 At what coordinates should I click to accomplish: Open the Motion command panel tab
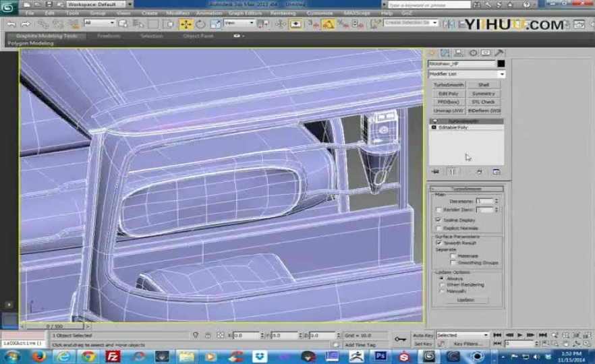coord(473,53)
